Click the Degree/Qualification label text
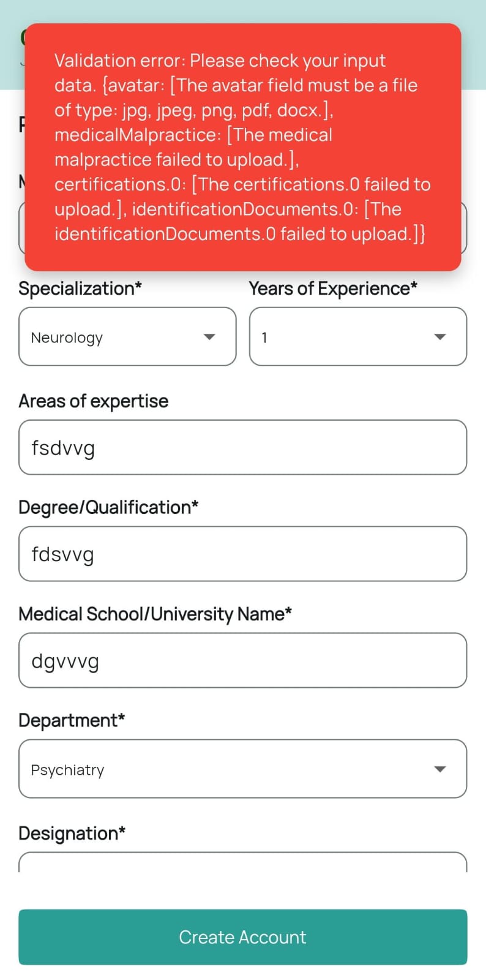The width and height of the screenshot is (486, 980). [x=108, y=507]
